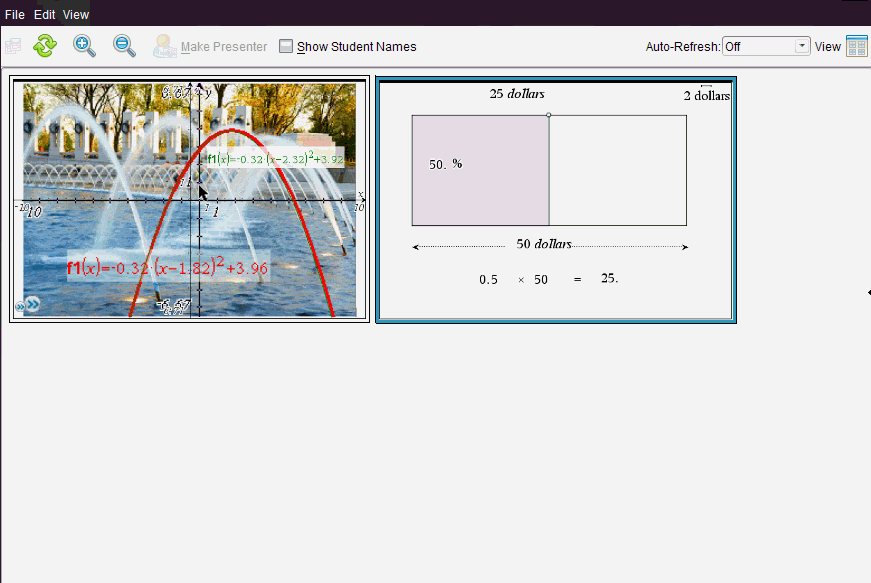Zoom out with the magnifier minus icon
The height and width of the screenshot is (583, 871).
coord(124,46)
